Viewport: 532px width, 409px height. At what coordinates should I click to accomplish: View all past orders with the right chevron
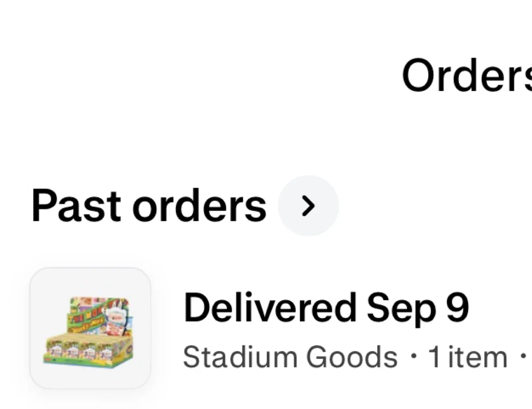pyautogui.click(x=308, y=206)
